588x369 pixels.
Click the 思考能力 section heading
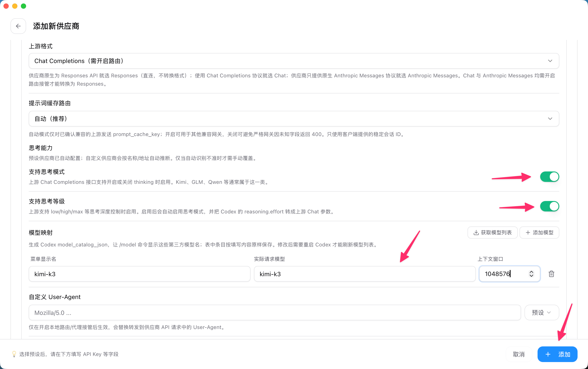41,148
